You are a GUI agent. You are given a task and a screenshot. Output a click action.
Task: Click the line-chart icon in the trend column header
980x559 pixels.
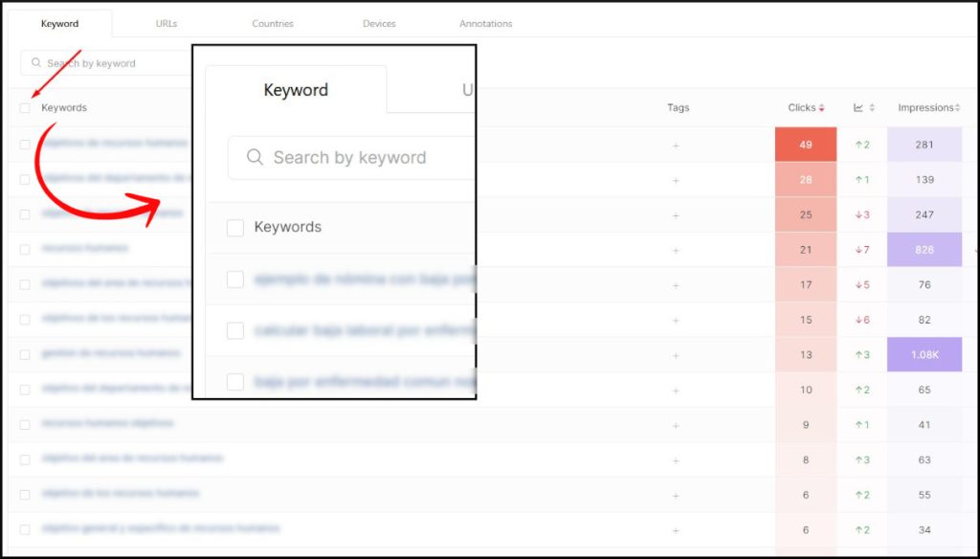[858, 107]
